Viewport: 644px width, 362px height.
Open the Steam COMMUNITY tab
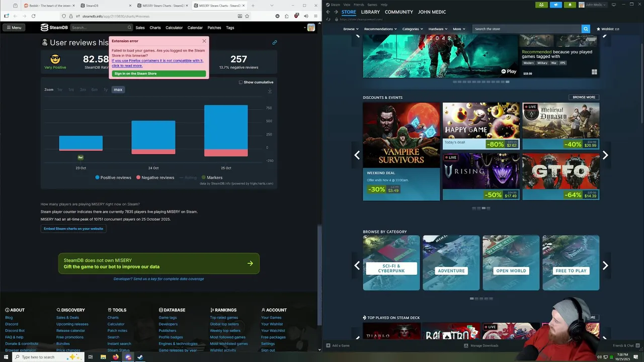(x=398, y=12)
